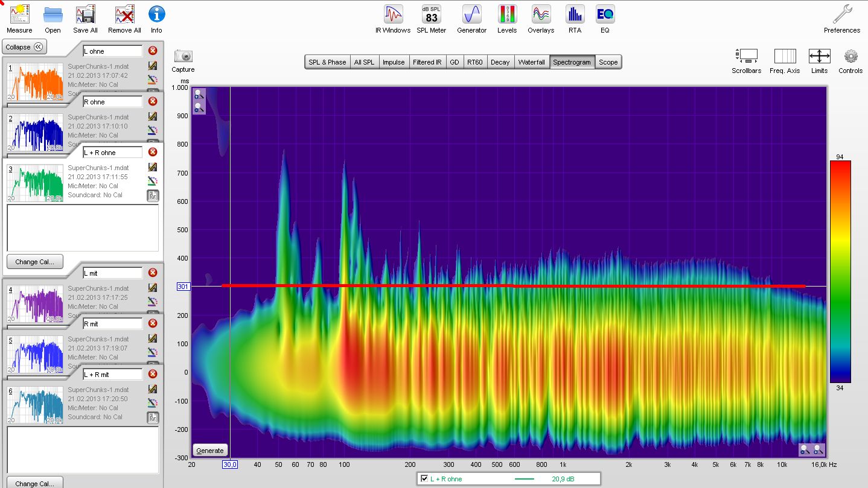
Task: Select measurement 4 purple thumbnail
Action: [x=35, y=303]
